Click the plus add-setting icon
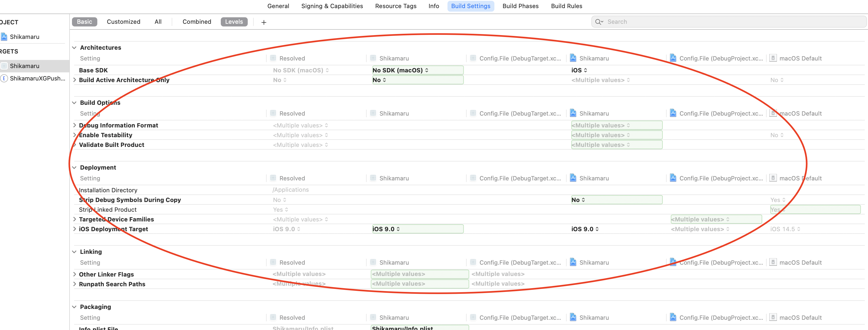868x330 pixels. pos(264,22)
